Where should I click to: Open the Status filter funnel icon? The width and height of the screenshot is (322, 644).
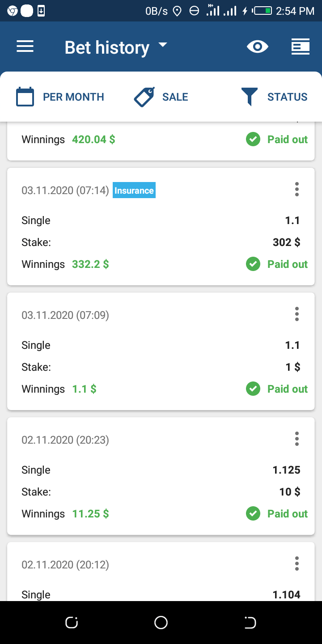point(250,97)
